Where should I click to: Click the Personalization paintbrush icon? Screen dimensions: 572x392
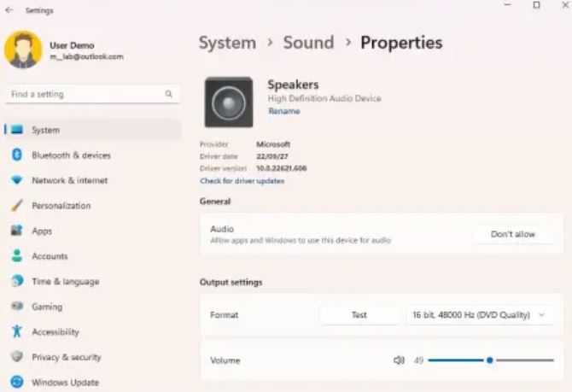(x=17, y=205)
